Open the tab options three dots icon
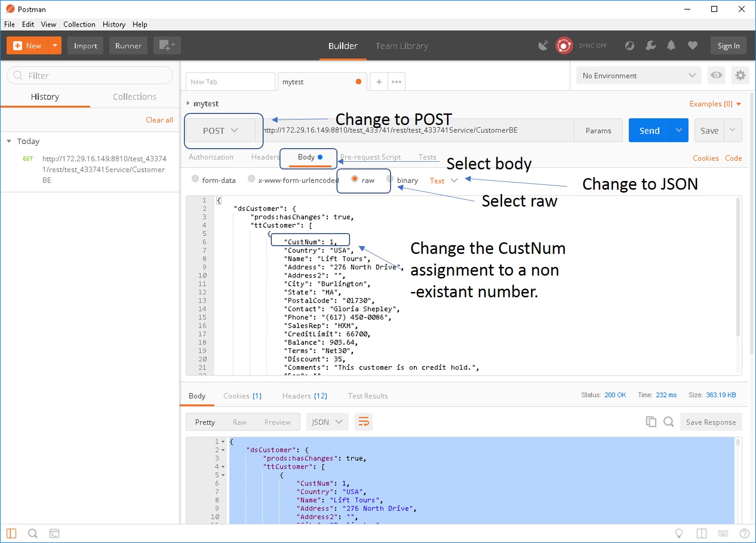This screenshot has width=756, height=543. point(396,82)
